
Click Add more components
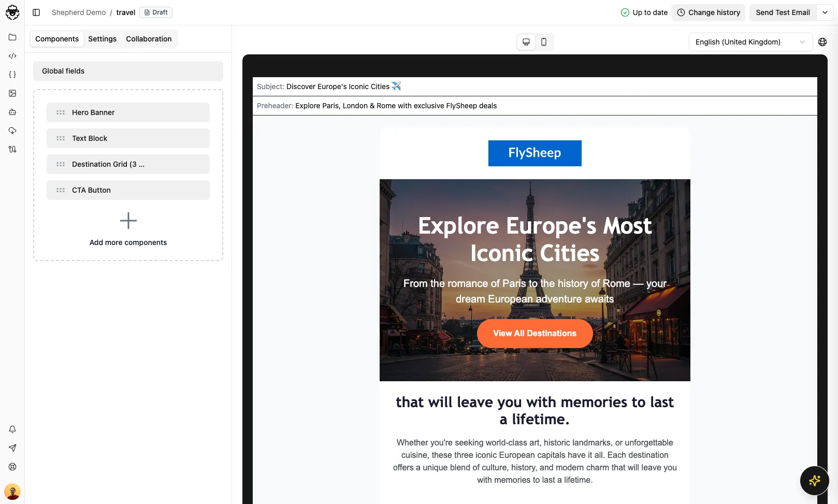pos(128,229)
